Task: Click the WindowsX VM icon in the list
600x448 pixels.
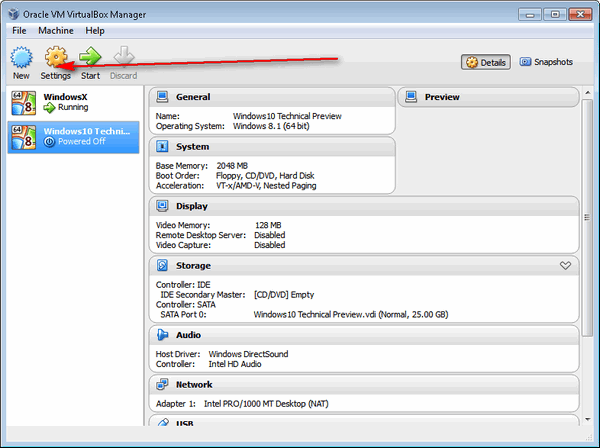Action: 23,103
